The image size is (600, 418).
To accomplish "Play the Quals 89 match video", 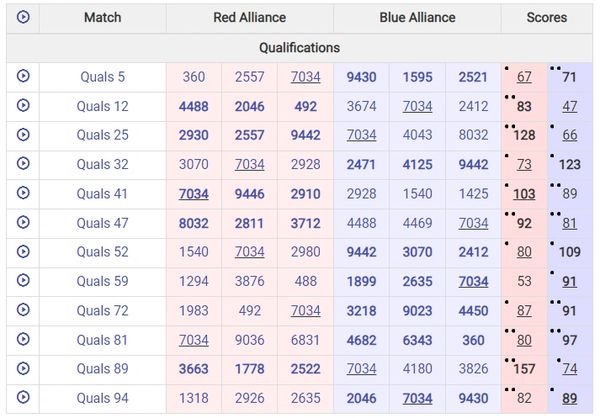I will [x=23, y=369].
